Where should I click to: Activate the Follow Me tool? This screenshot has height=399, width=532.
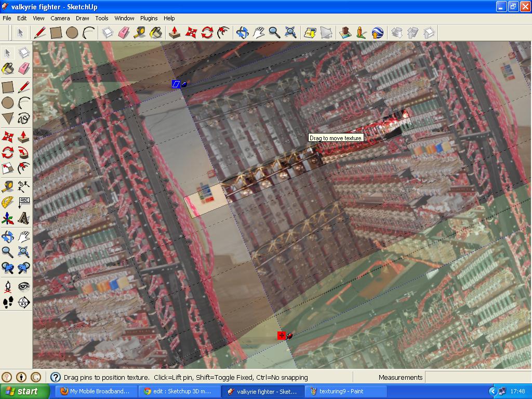(24, 152)
